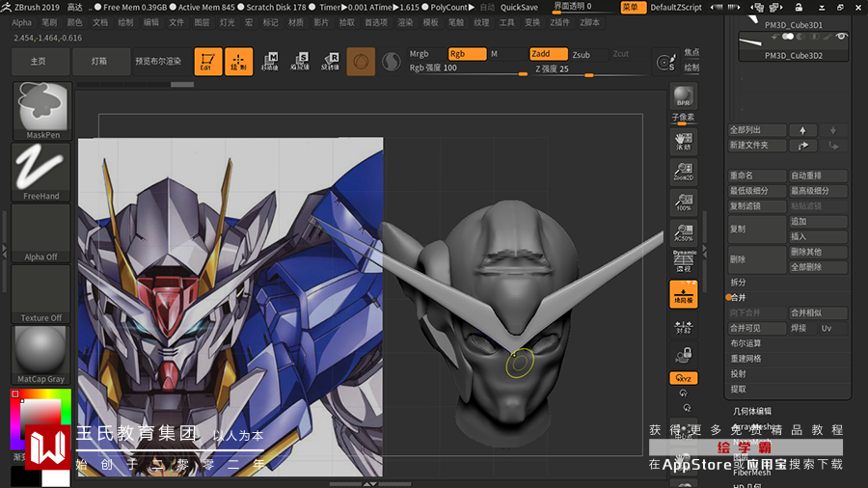868x488 pixels.
Task: Expand the 拆分 (Split) section
Action: pos(739,283)
